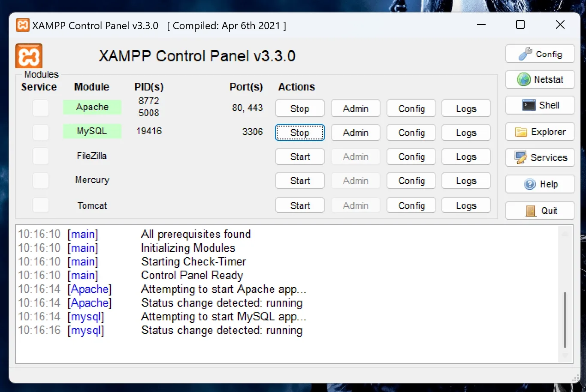Click Apache PID 8772
The height and width of the screenshot is (392, 586).
[149, 101]
